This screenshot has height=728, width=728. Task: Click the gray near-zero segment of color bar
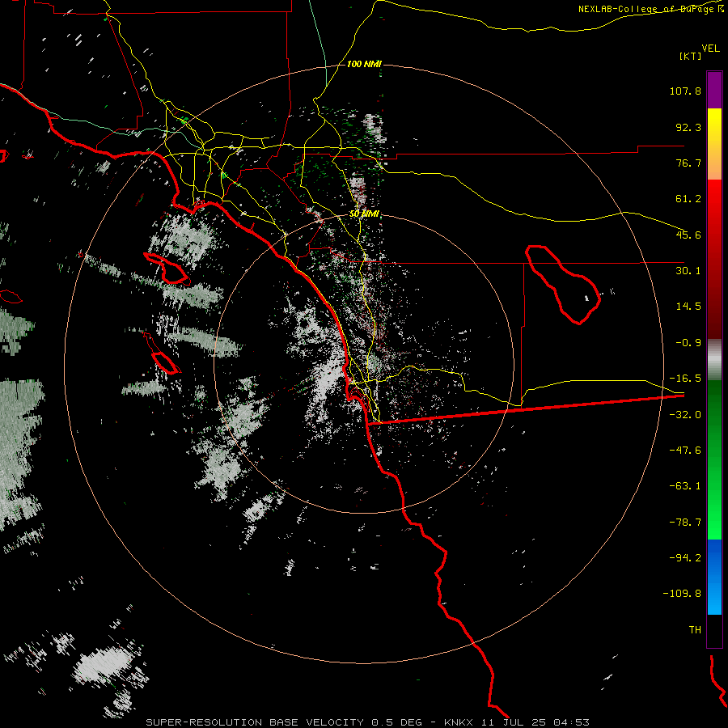[714, 359]
